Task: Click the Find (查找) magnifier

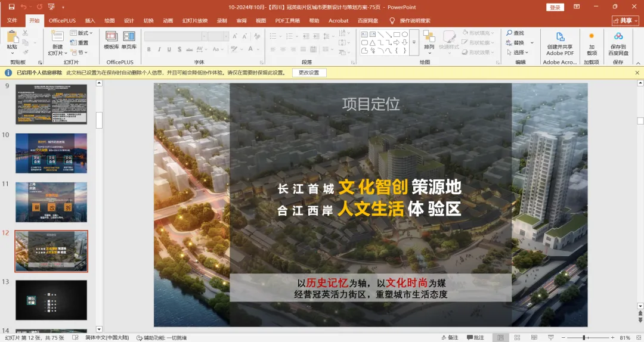Action: coord(515,33)
